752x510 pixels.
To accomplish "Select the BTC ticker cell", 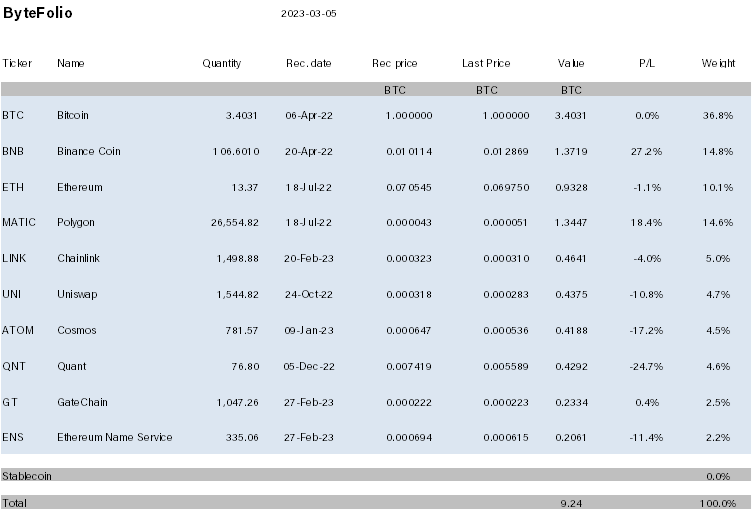I will (x=13, y=115).
